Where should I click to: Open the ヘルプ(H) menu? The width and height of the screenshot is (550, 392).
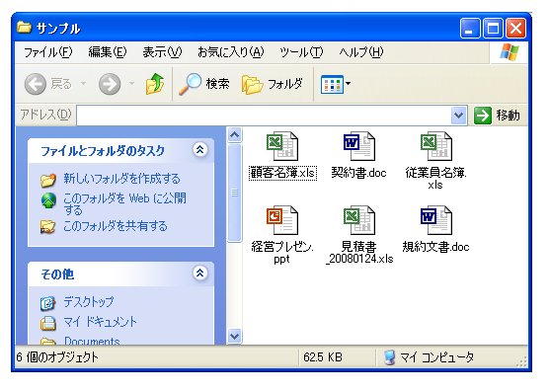point(361,52)
